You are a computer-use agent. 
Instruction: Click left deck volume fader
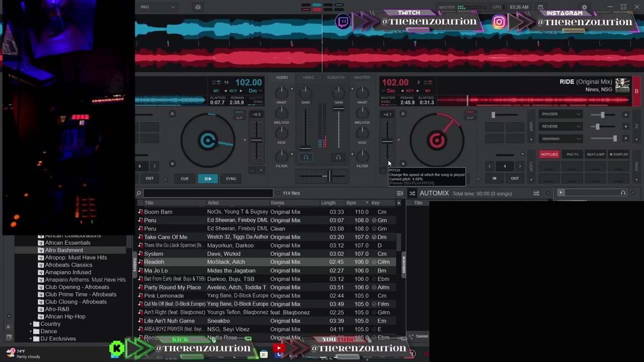click(x=305, y=148)
